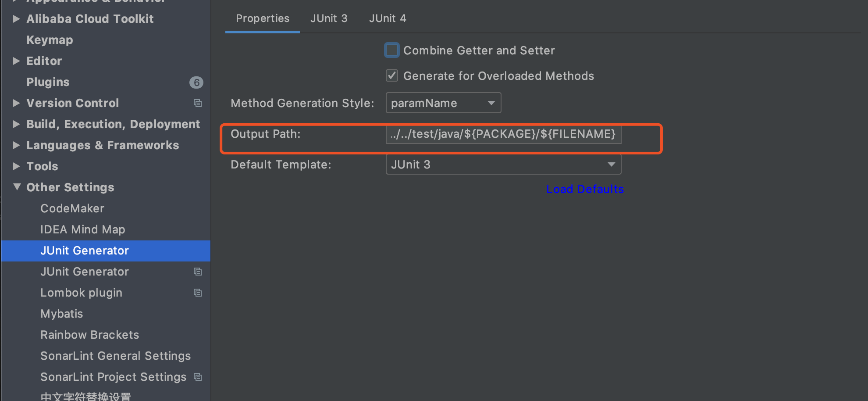The image size is (868, 401).
Task: Uncheck Generate for Overloaded Methods
Action: [x=392, y=76]
